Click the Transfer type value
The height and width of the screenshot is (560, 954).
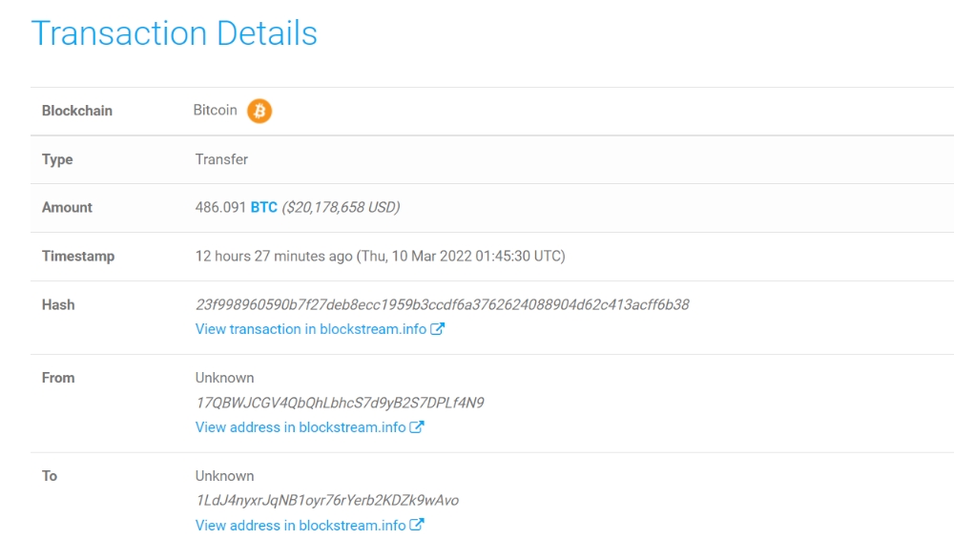pos(221,159)
